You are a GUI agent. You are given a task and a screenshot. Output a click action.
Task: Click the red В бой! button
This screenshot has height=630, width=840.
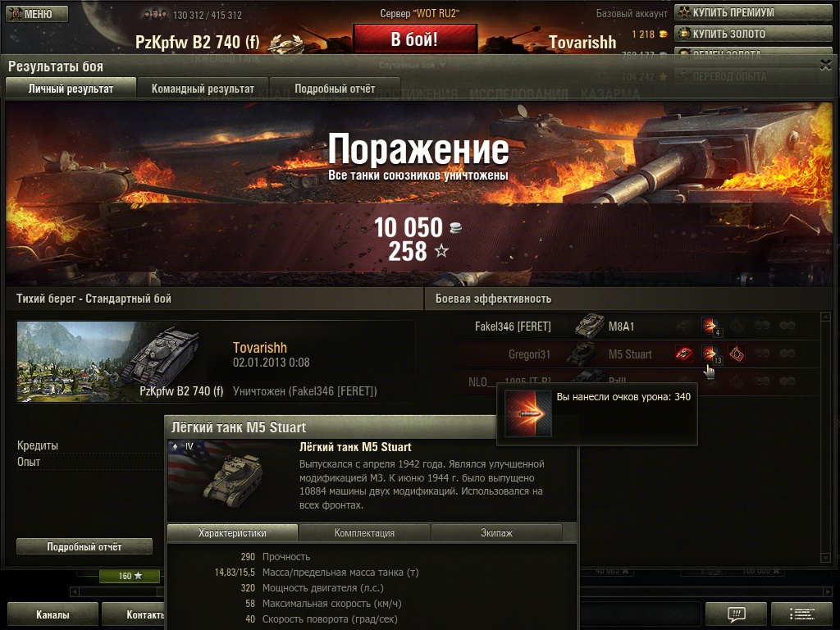(414, 39)
